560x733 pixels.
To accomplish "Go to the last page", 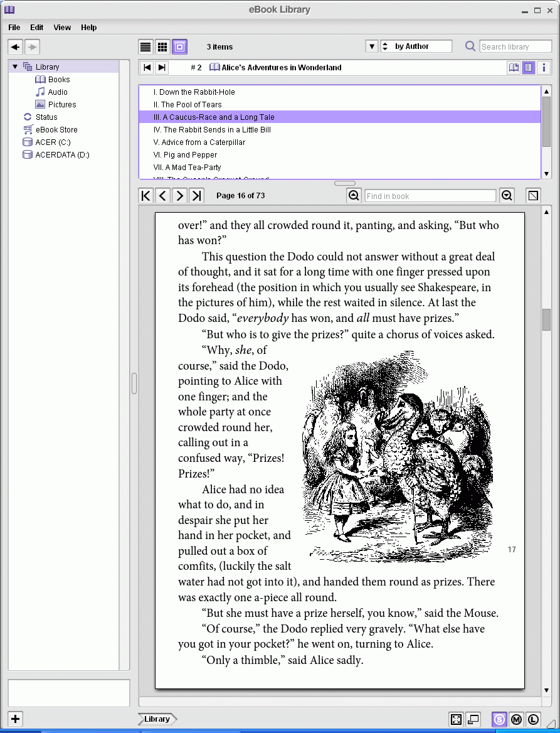I will tap(197, 195).
